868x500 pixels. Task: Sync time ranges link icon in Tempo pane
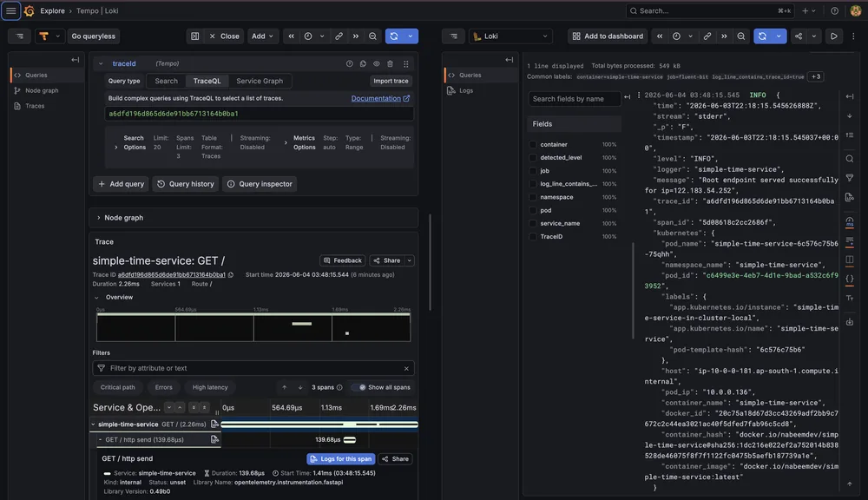pos(339,36)
